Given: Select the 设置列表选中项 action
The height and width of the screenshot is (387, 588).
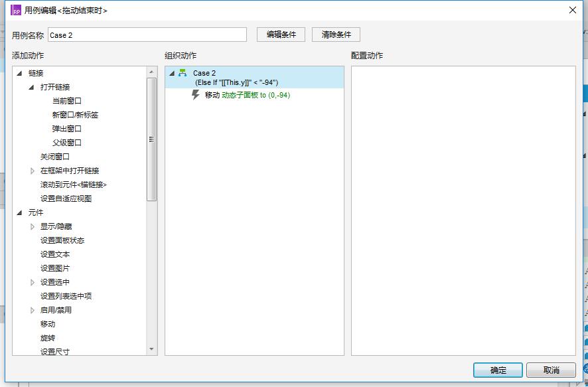Looking at the screenshot, I should coord(66,296).
